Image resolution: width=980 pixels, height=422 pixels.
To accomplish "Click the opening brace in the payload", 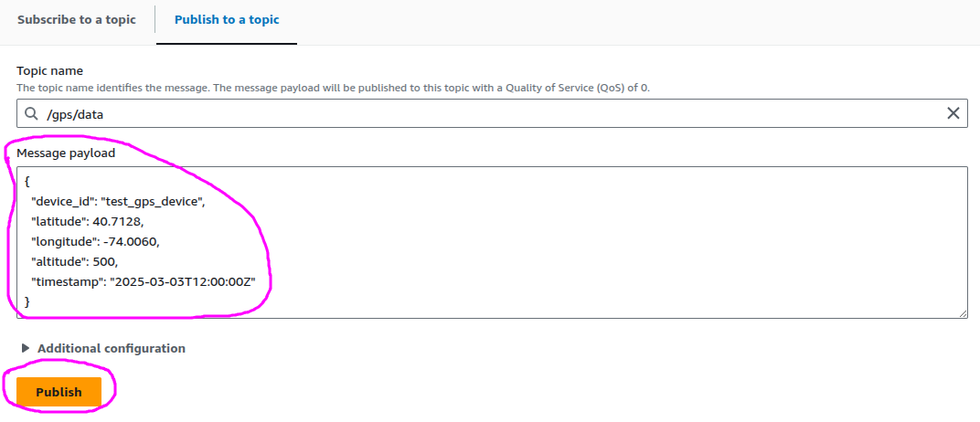I will [x=28, y=182].
